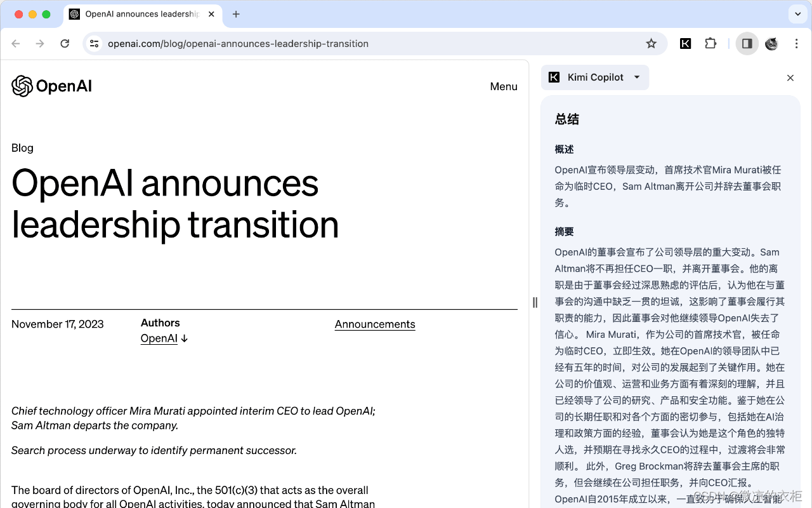Open a new tab with plus button
Viewport: 812px width, 508px height.
point(236,14)
